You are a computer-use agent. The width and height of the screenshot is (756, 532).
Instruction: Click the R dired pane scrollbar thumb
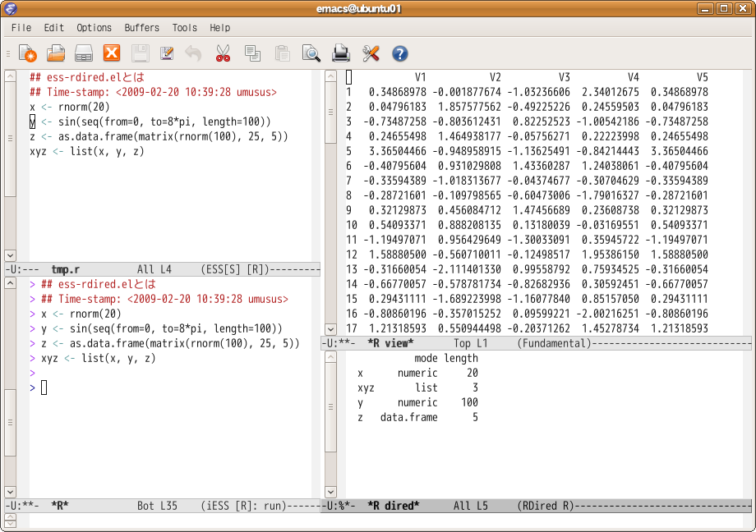click(330, 407)
